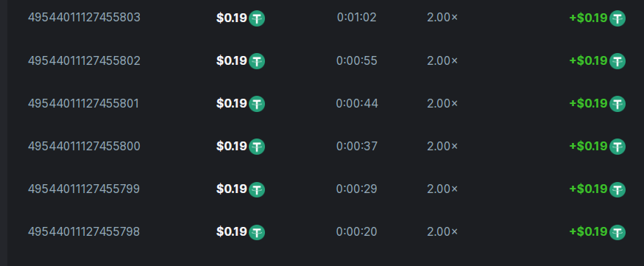Open bet ID 4954401127455802

[84, 61]
